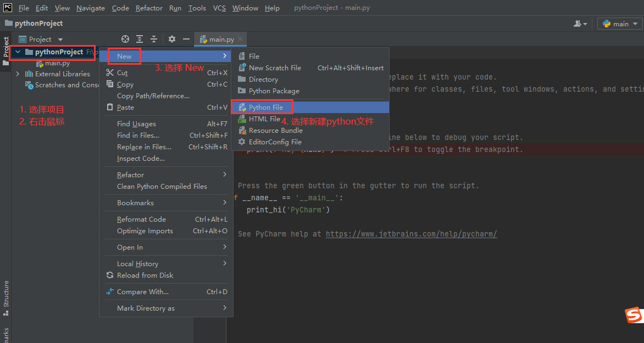Select Reformat Code in context menu

(166, 219)
